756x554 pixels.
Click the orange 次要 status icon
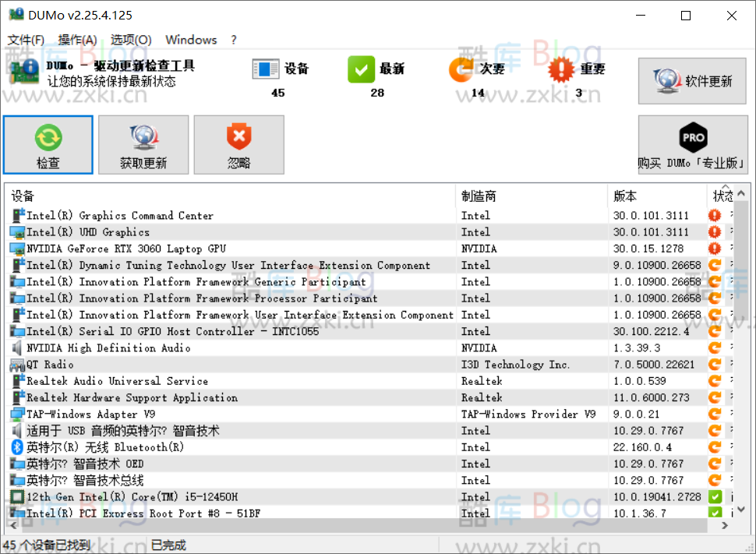coord(461,69)
